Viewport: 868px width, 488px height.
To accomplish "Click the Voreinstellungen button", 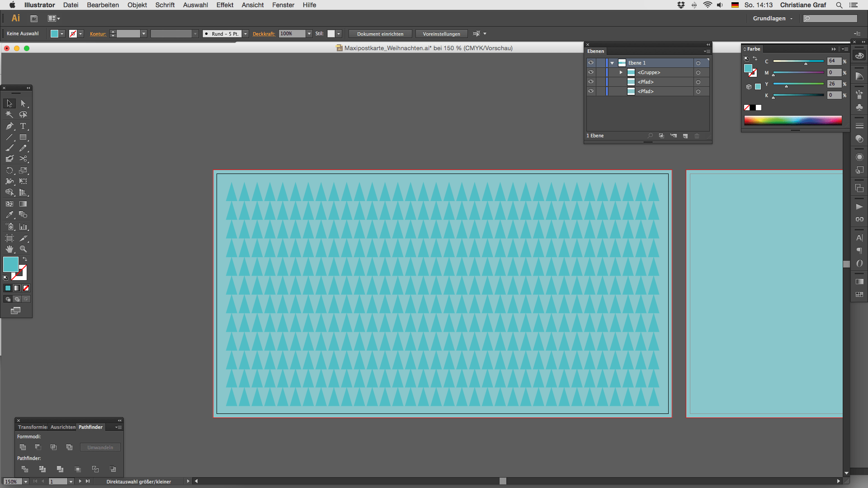I will pyautogui.click(x=441, y=34).
